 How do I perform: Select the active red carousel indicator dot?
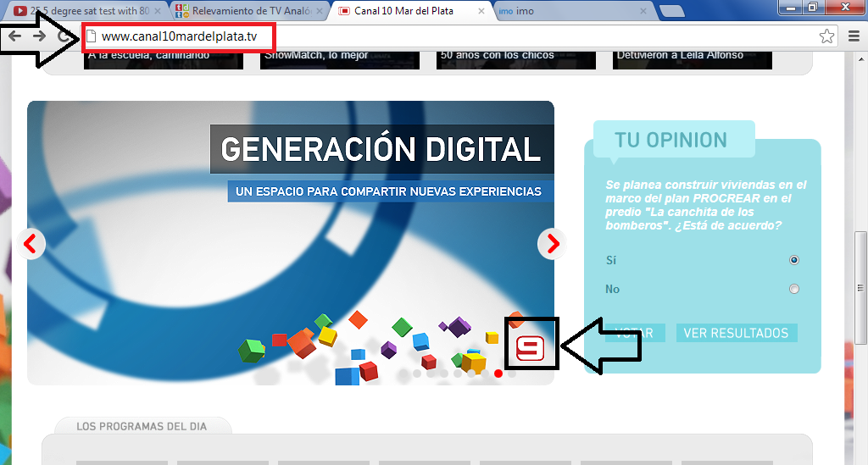click(x=498, y=374)
